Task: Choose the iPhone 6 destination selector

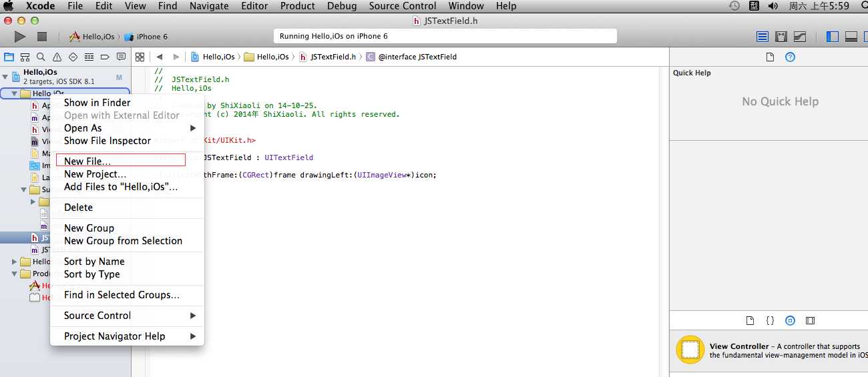Action: (x=146, y=37)
